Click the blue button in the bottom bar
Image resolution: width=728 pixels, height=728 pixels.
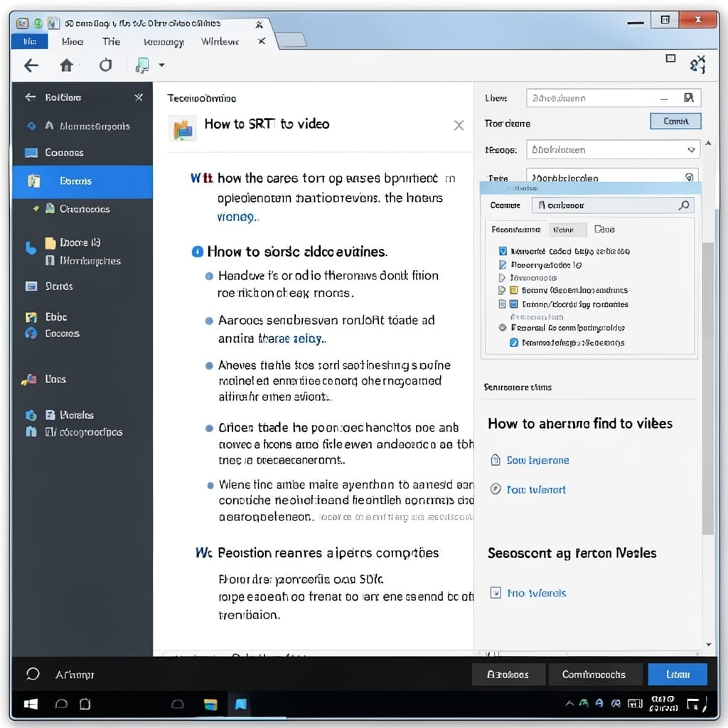click(678, 674)
